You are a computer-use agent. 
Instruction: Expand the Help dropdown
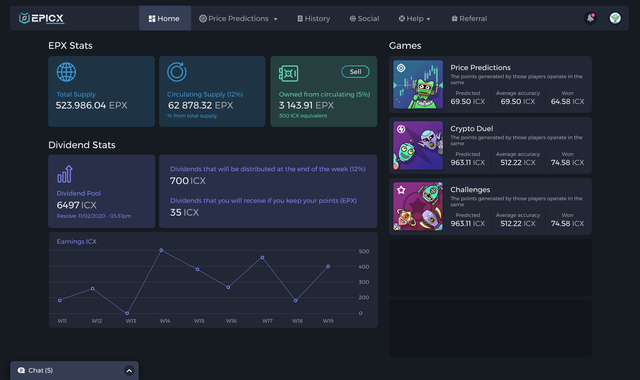coord(414,18)
